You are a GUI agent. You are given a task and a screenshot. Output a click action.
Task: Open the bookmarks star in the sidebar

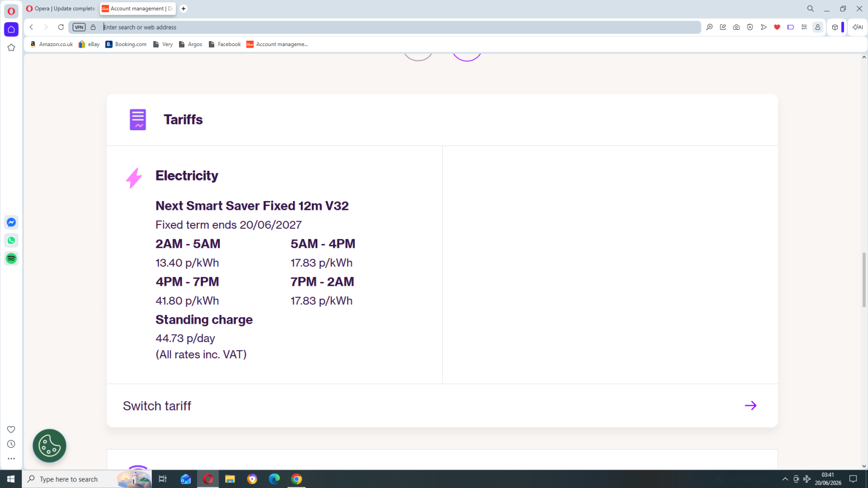pos(11,48)
